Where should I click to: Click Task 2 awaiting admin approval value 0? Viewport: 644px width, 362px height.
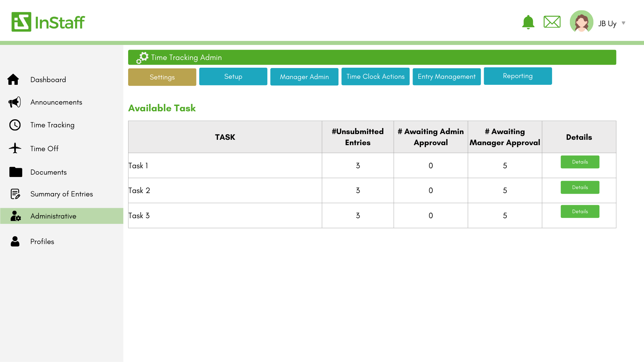coord(430,190)
